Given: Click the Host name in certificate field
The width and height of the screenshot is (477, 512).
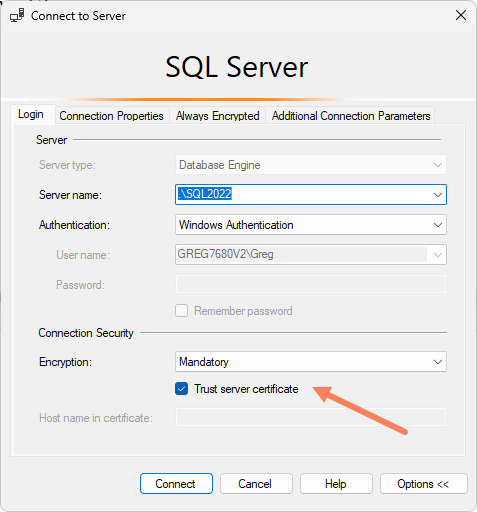Looking at the screenshot, I should pos(311,417).
